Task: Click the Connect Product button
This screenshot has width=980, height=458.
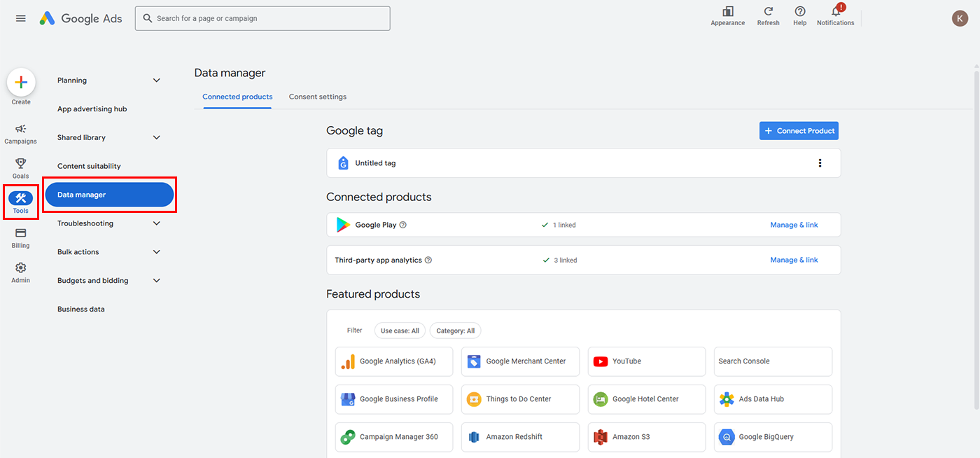Action: click(799, 131)
